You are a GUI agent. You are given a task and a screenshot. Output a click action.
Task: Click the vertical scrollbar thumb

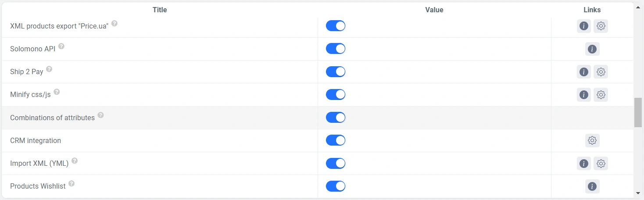tap(638, 112)
